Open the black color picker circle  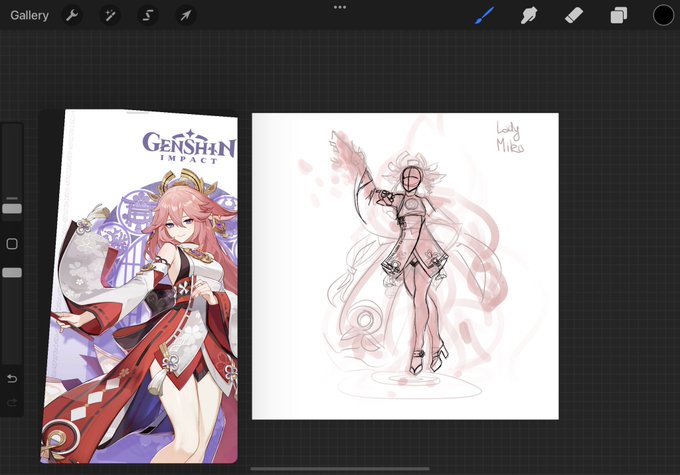(x=664, y=16)
